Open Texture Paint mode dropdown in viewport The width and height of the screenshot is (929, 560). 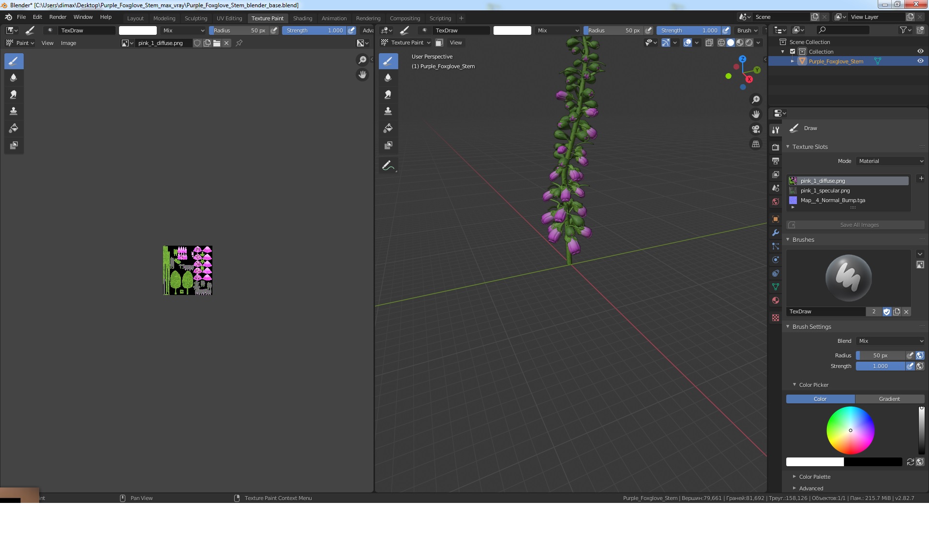coord(405,43)
